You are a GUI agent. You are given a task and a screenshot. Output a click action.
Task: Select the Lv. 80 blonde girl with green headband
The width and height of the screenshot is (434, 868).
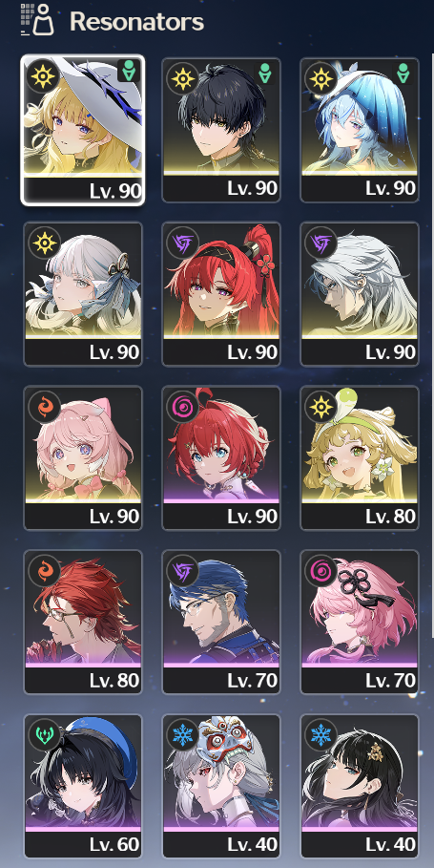pyautogui.click(x=360, y=457)
